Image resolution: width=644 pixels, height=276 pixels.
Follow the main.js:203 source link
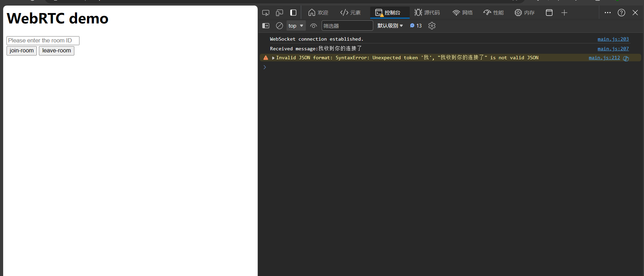(613, 39)
